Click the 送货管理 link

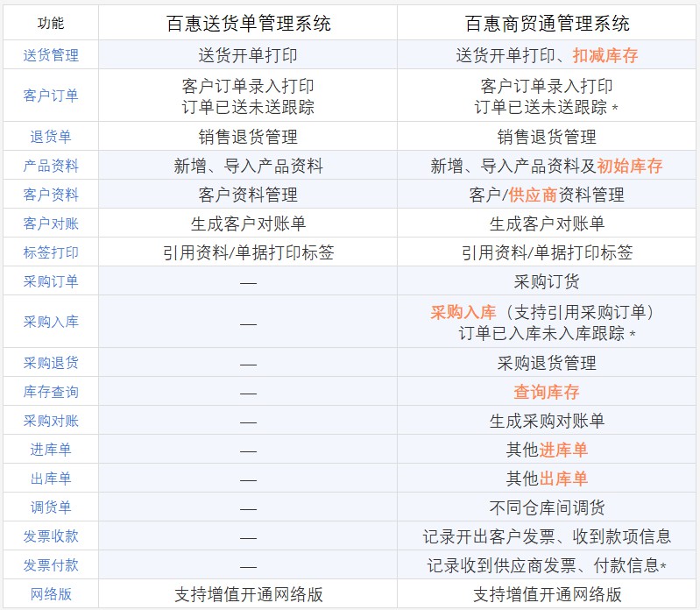tap(51, 55)
